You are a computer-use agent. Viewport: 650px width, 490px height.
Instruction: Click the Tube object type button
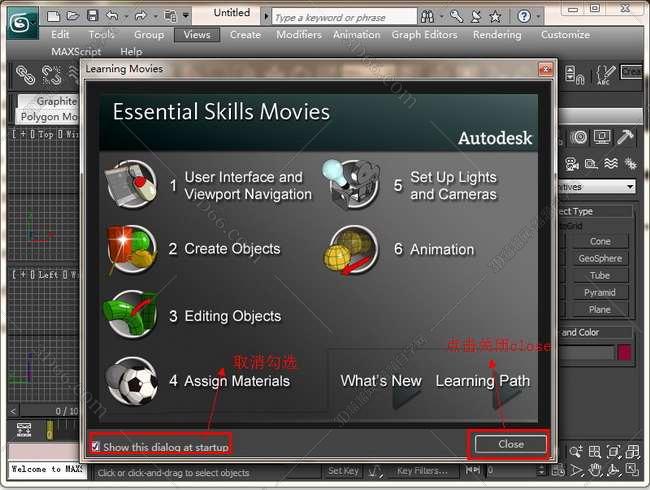(600, 275)
